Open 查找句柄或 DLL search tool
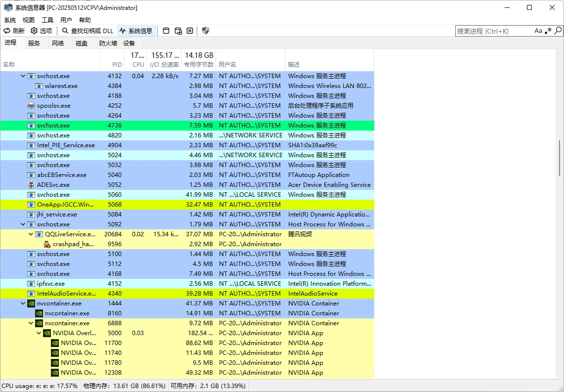Screen dimensions: 564x392 click(87, 31)
